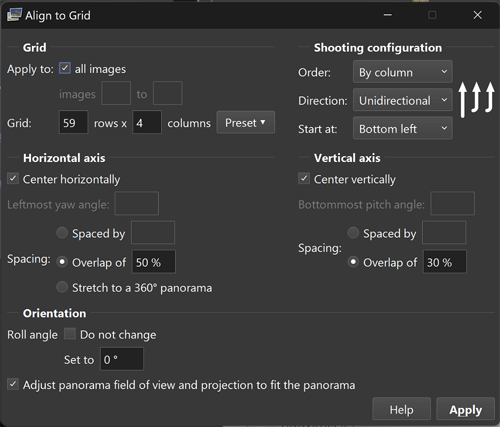The height and width of the screenshot is (427, 500).
Task: Click the horizontal overlap field 50 %
Action: coord(154,262)
